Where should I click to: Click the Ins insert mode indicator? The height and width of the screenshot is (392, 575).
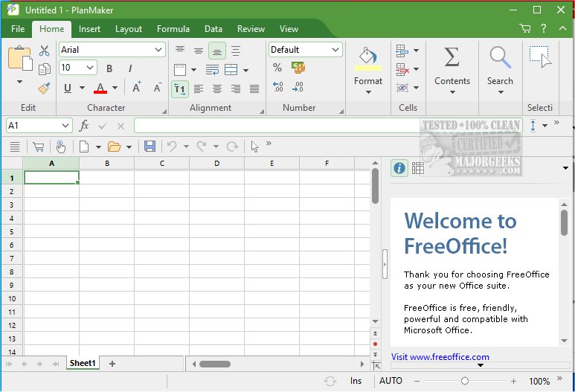pos(356,381)
